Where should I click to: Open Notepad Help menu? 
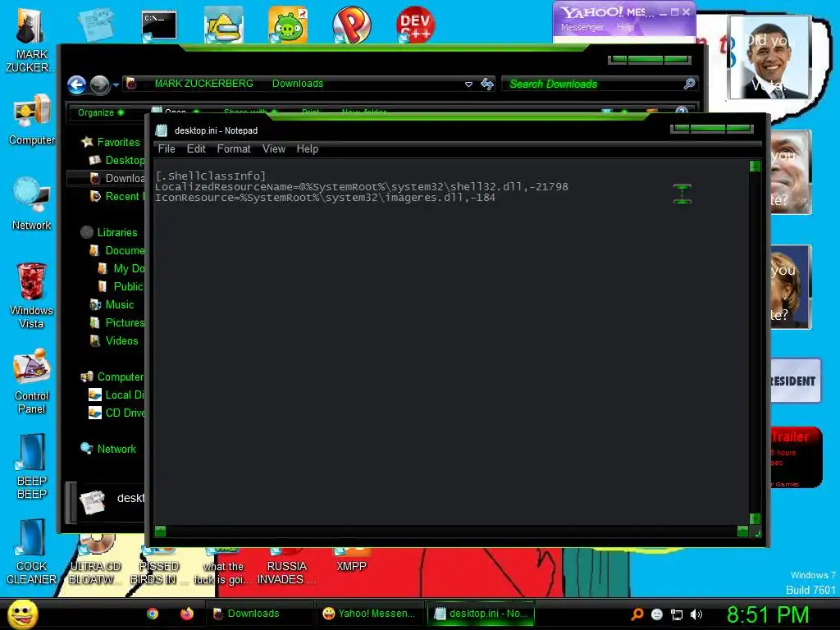tap(308, 149)
